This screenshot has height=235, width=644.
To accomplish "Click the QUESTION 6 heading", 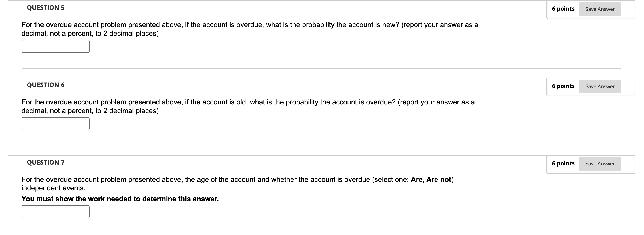I will click(46, 85).
